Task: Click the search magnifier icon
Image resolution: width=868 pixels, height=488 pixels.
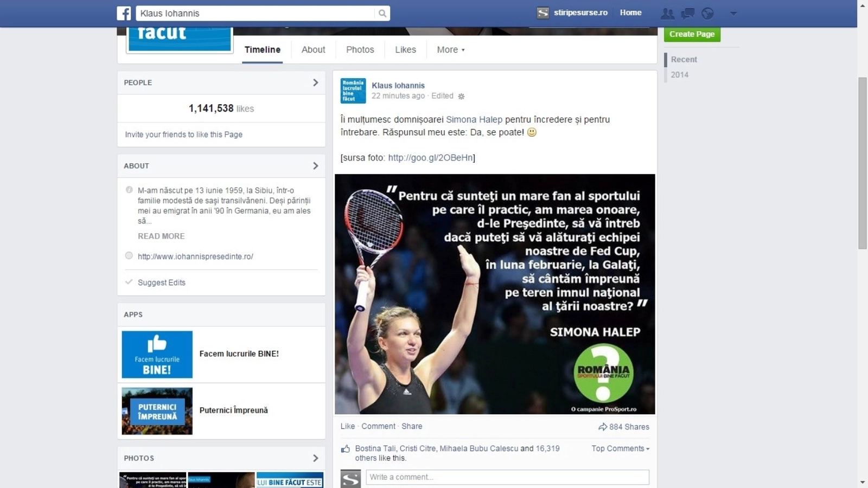Action: [x=382, y=14]
